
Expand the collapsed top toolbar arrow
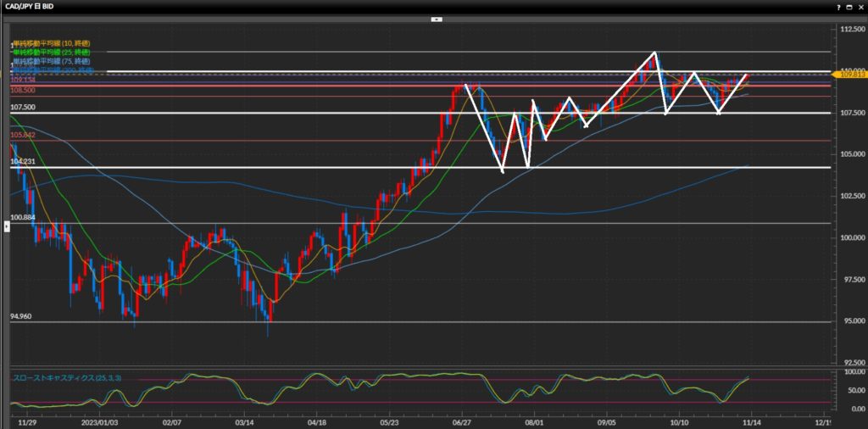point(437,18)
